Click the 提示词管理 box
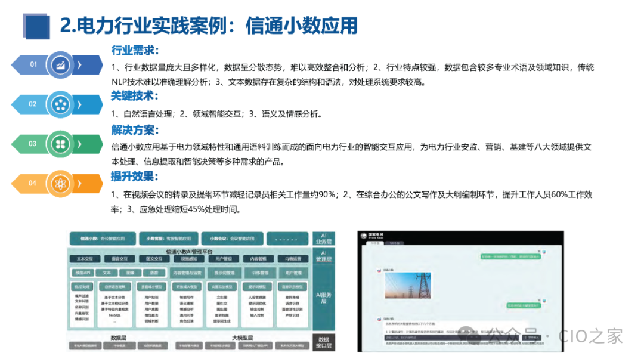Viewport: 644px width, 362px height. [224, 273]
